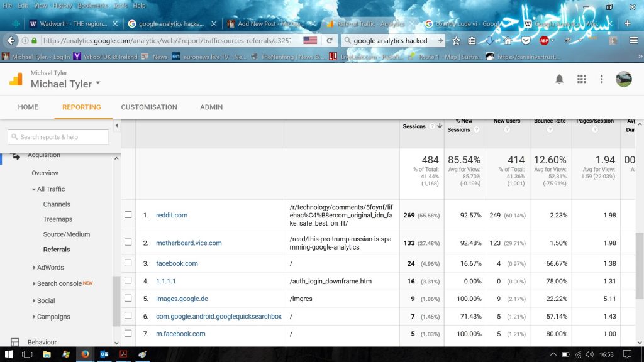This screenshot has height=362, width=644.
Task: Expand the Social section
Action: [34, 301]
